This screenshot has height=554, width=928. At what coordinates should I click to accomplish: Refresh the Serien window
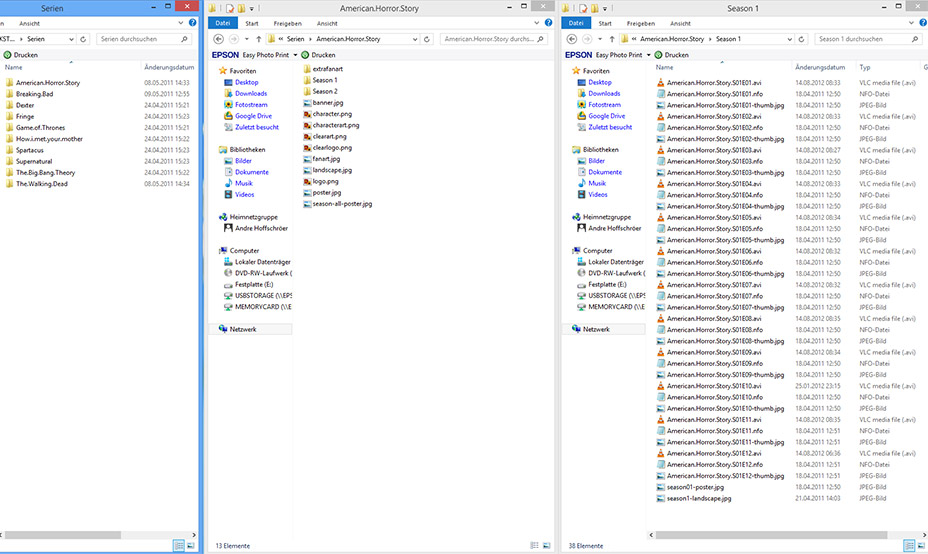pyautogui.click(x=83, y=39)
